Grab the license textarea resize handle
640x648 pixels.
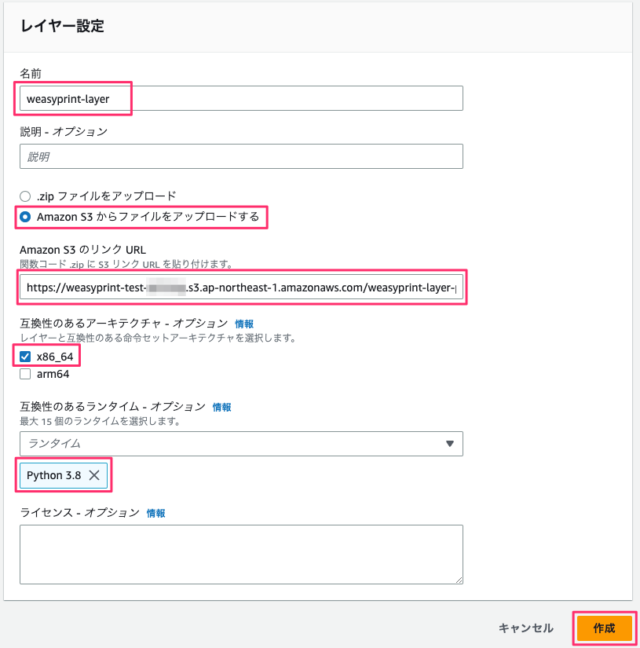[x=459, y=580]
